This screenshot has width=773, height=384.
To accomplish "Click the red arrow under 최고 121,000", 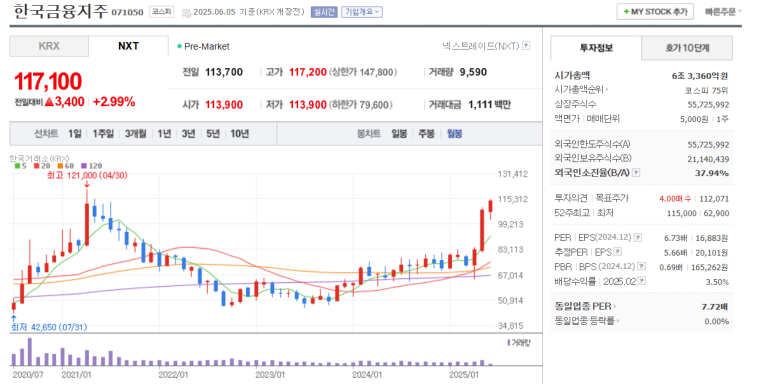I will pyautogui.click(x=87, y=184).
